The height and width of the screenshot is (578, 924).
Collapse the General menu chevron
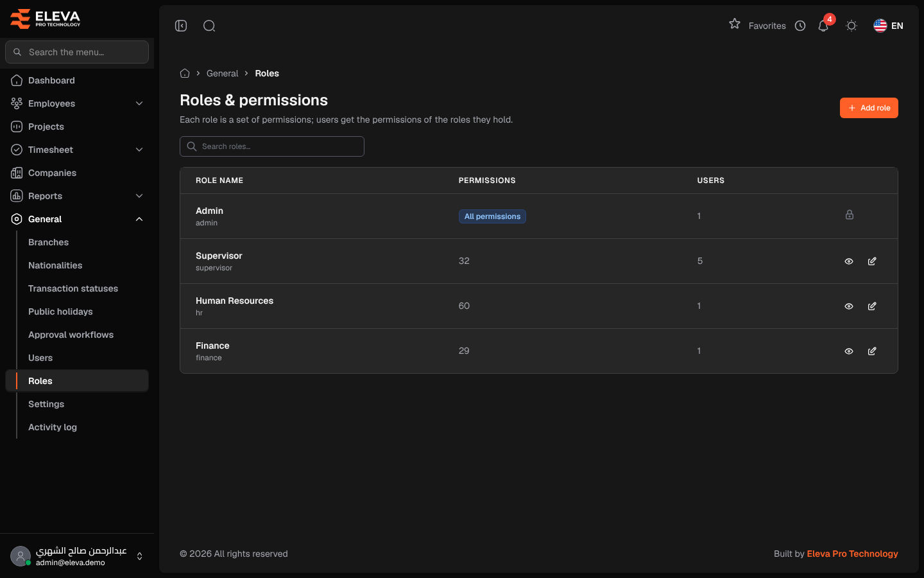(x=139, y=219)
